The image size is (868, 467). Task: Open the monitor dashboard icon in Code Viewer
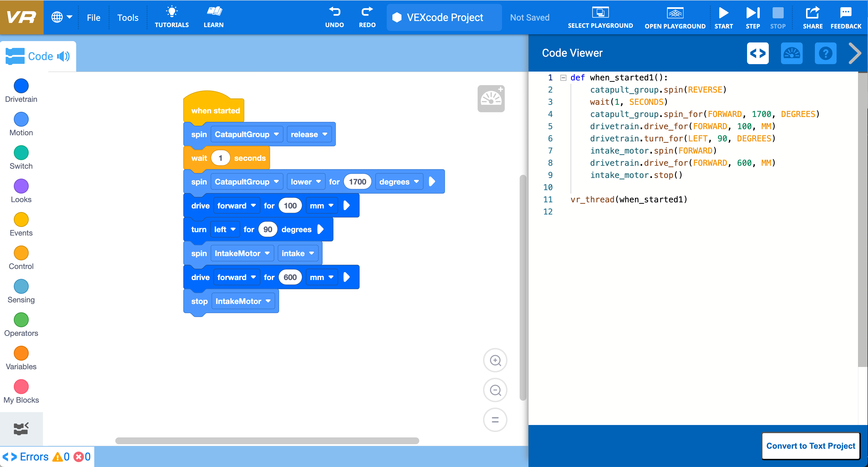[791, 53]
